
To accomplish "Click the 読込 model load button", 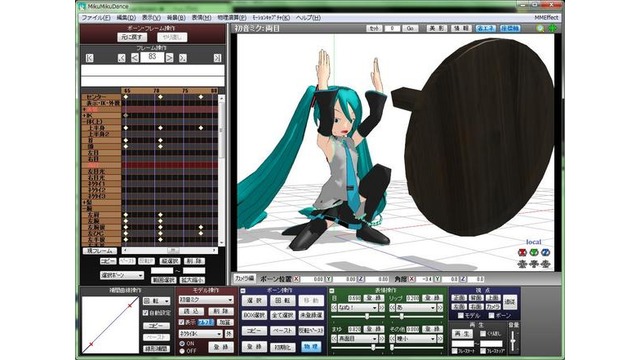I will [191, 311].
